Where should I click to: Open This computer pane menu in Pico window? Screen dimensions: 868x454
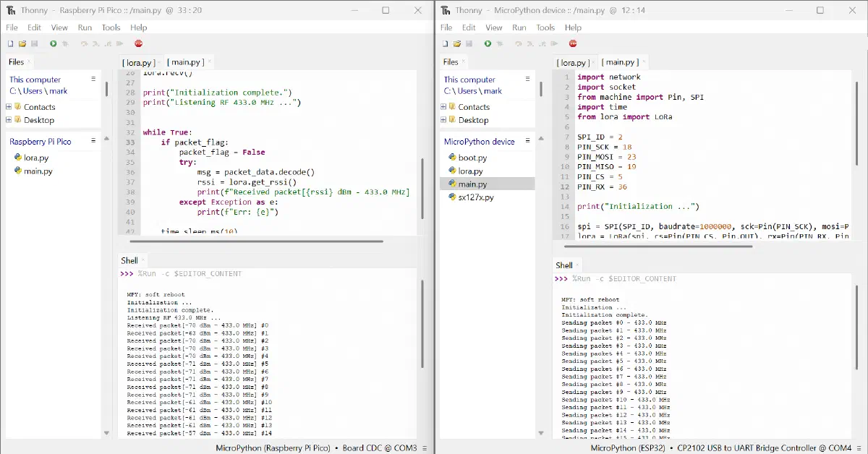click(93, 80)
